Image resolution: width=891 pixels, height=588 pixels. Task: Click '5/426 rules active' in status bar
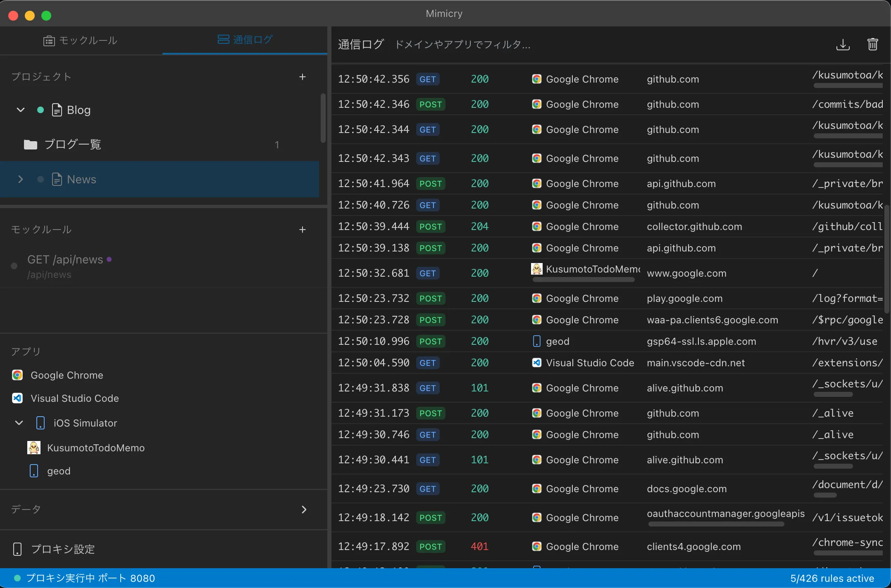click(832, 578)
